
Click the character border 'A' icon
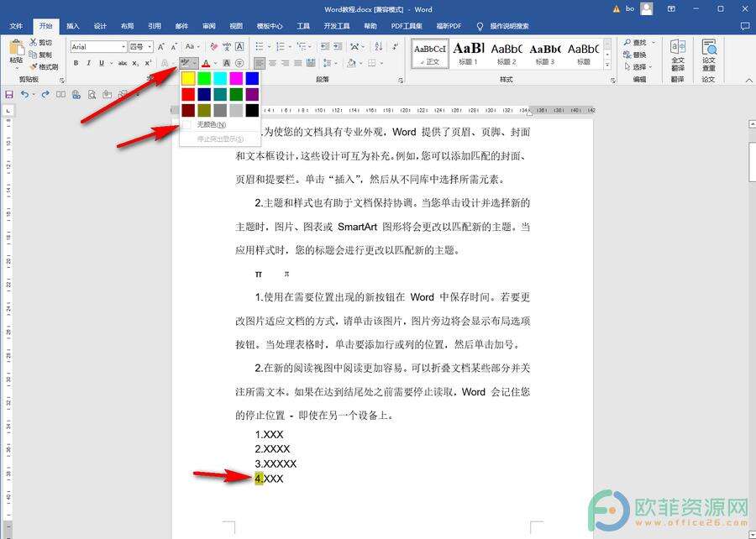tap(239, 47)
